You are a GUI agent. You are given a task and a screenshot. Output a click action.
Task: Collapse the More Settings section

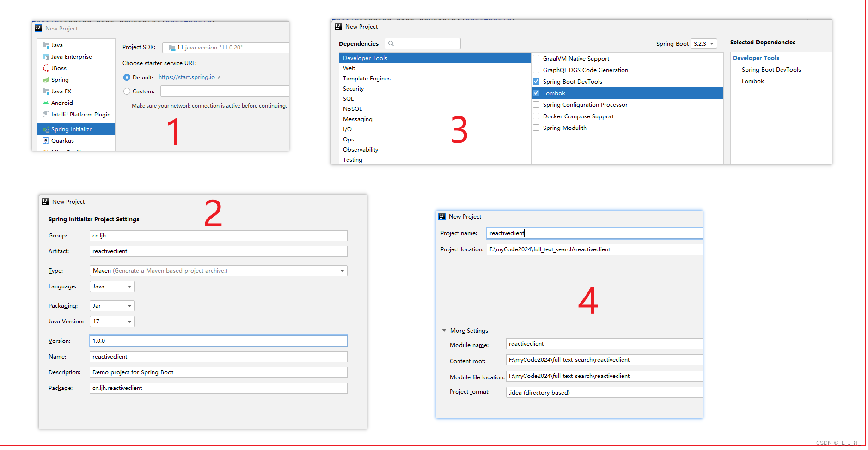point(444,331)
